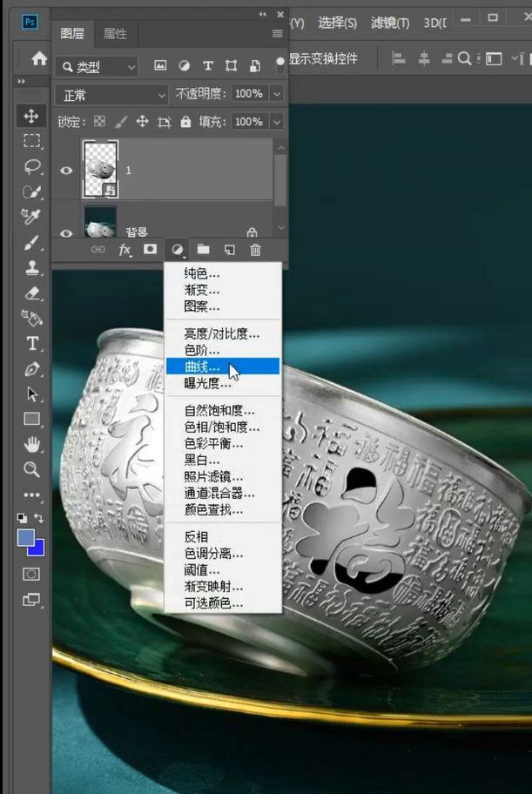The image size is (532, 794).
Task: Select the Eyedropper tool
Action: tap(31, 217)
